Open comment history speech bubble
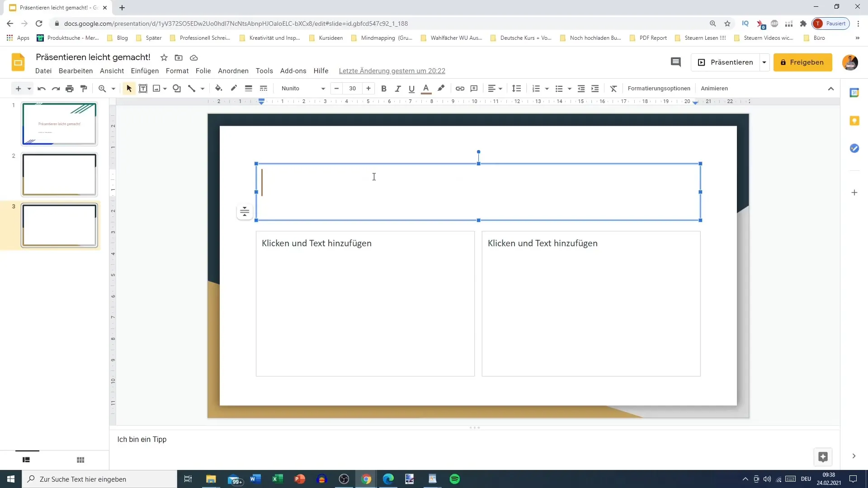This screenshot has width=868, height=488. (675, 62)
